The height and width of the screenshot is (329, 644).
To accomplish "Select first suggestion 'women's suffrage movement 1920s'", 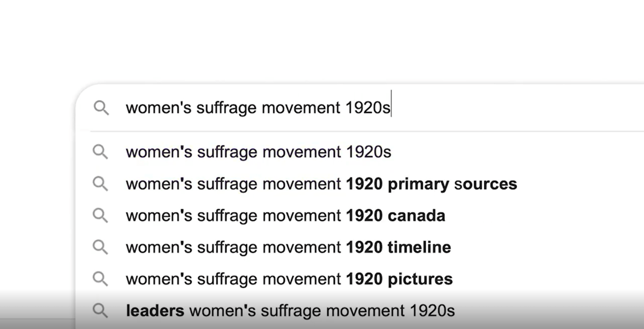I will click(x=360, y=152).
